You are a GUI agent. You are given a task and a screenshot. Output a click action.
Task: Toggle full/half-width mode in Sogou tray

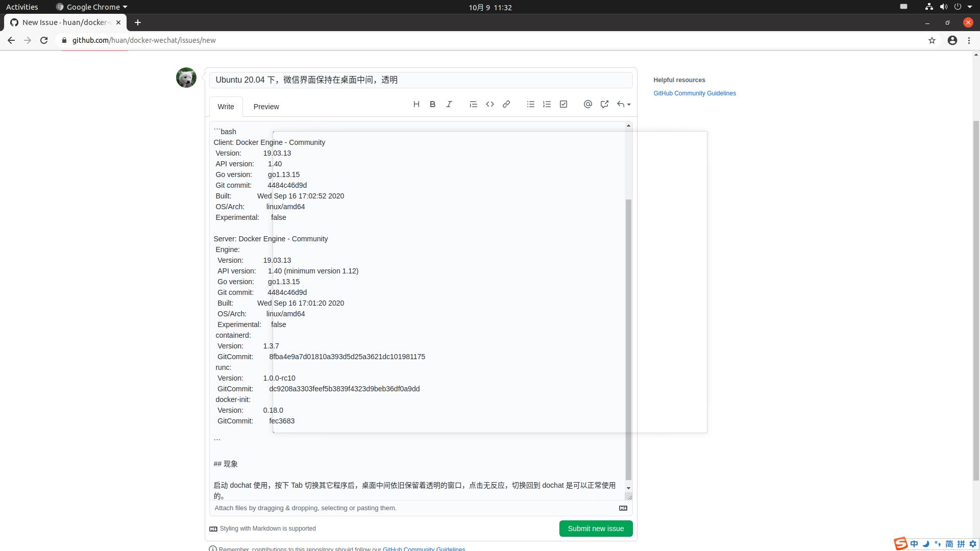[925, 544]
